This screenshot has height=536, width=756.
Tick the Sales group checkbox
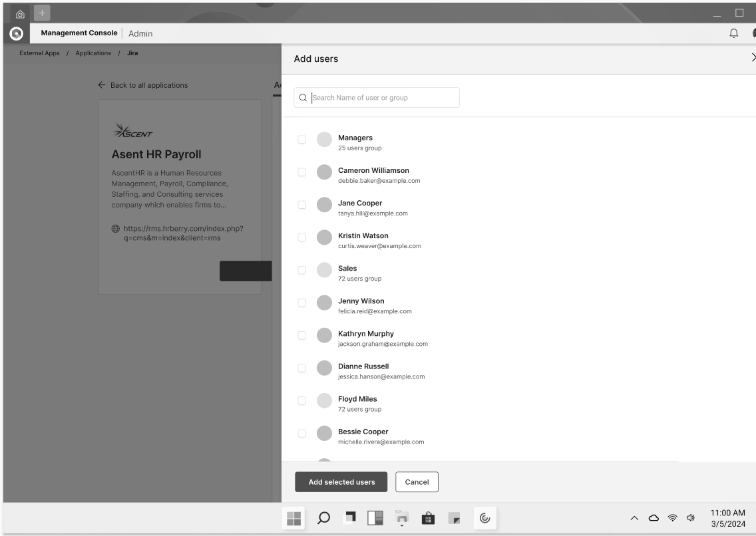(x=302, y=270)
